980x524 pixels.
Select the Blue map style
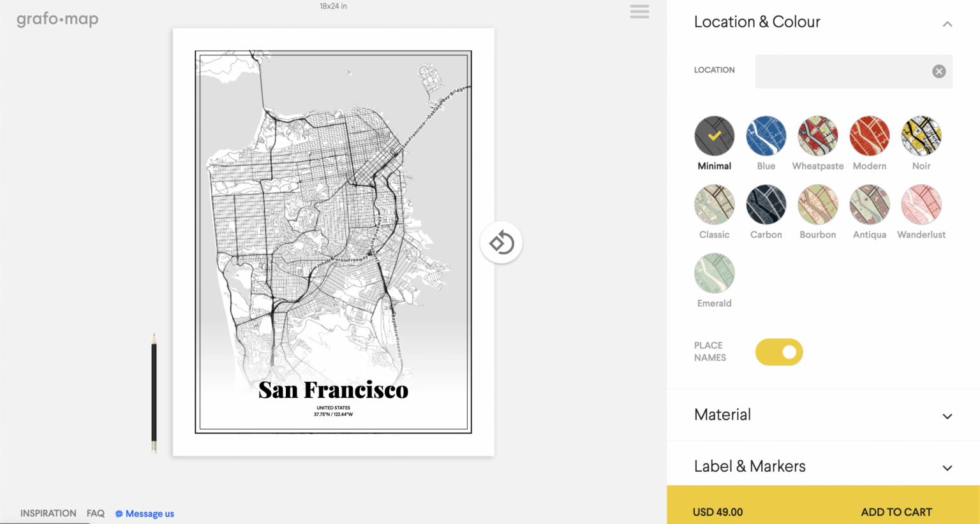coord(766,136)
